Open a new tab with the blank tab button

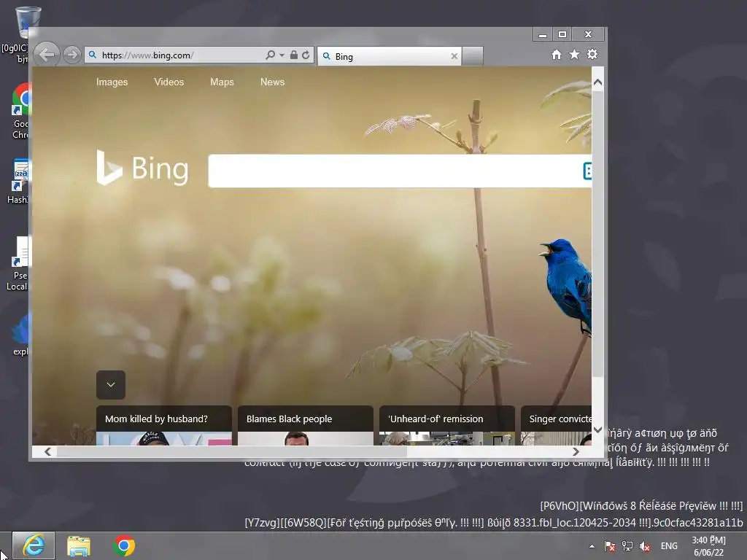(x=473, y=56)
